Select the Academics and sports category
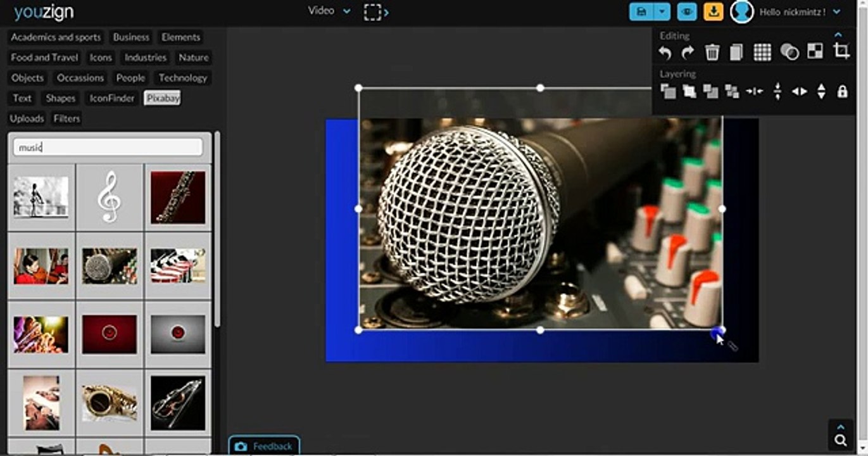This screenshot has height=456, width=868. coord(56,37)
